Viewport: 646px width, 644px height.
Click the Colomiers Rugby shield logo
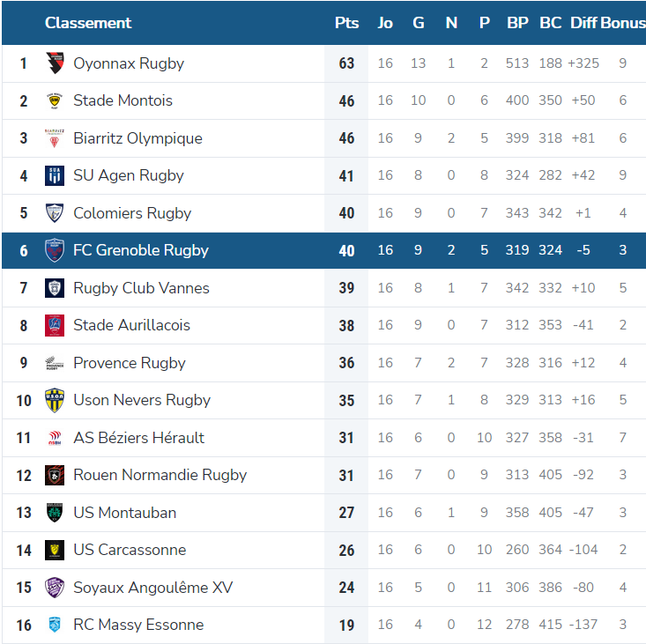55,213
